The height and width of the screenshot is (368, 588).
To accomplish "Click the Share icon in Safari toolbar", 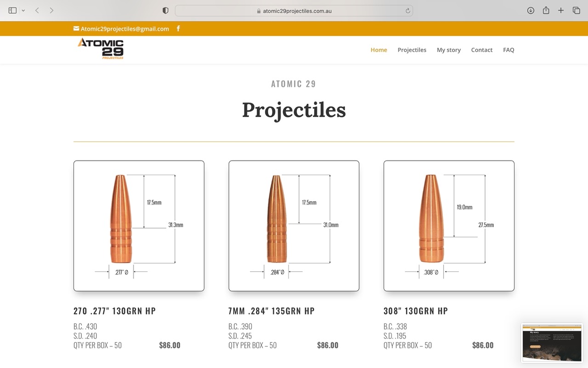I will pos(546,10).
